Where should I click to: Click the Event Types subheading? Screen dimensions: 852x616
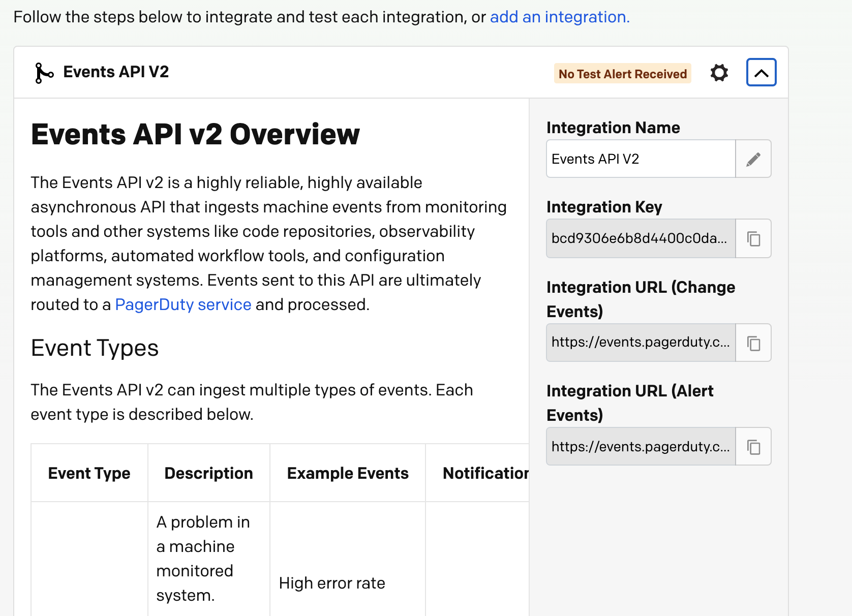tap(95, 348)
